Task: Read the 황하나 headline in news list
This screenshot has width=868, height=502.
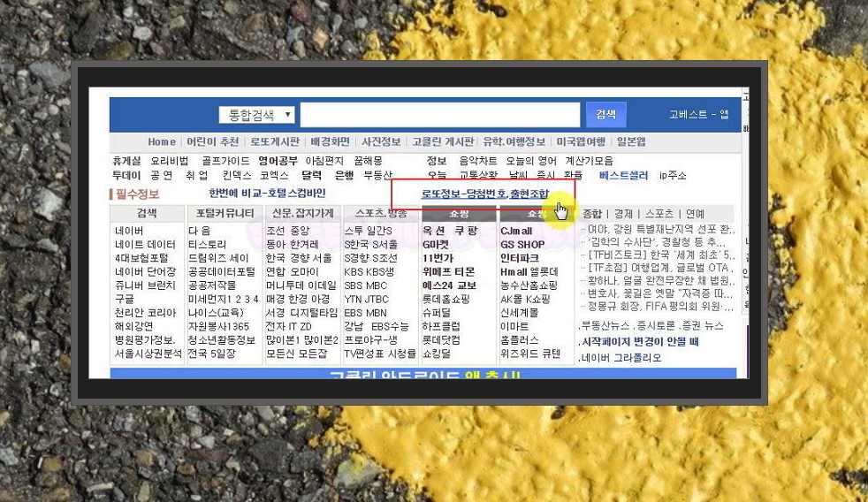Action: tap(660, 281)
